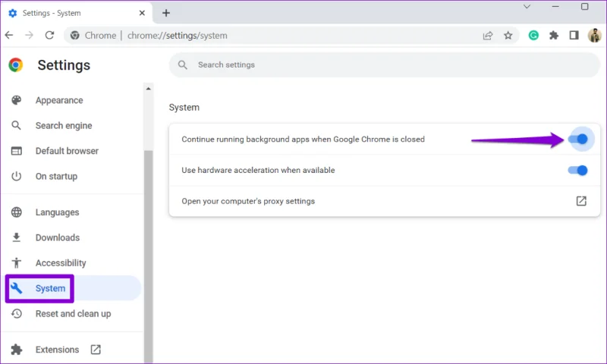
Task: Click the On startup power icon
Action: click(x=16, y=177)
